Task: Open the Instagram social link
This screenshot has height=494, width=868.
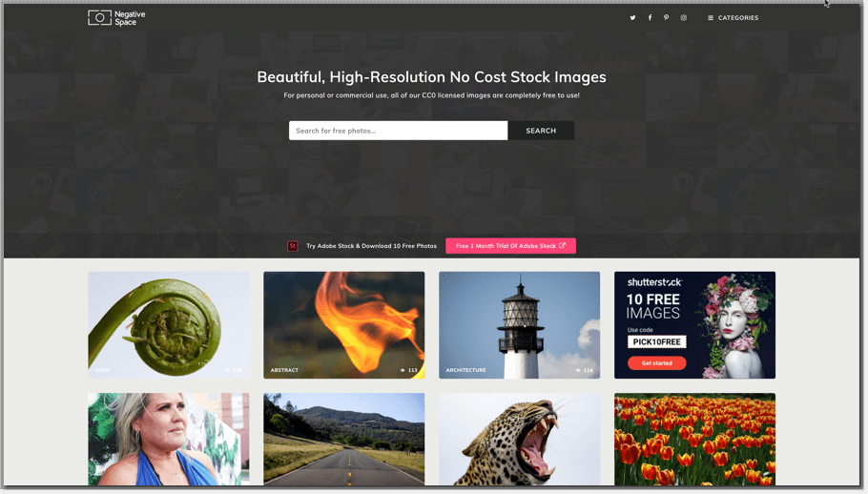Action: (684, 17)
